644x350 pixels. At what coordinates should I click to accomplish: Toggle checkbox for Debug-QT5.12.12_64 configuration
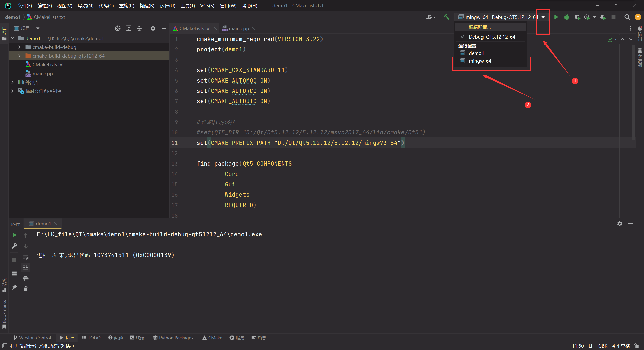[x=462, y=37]
